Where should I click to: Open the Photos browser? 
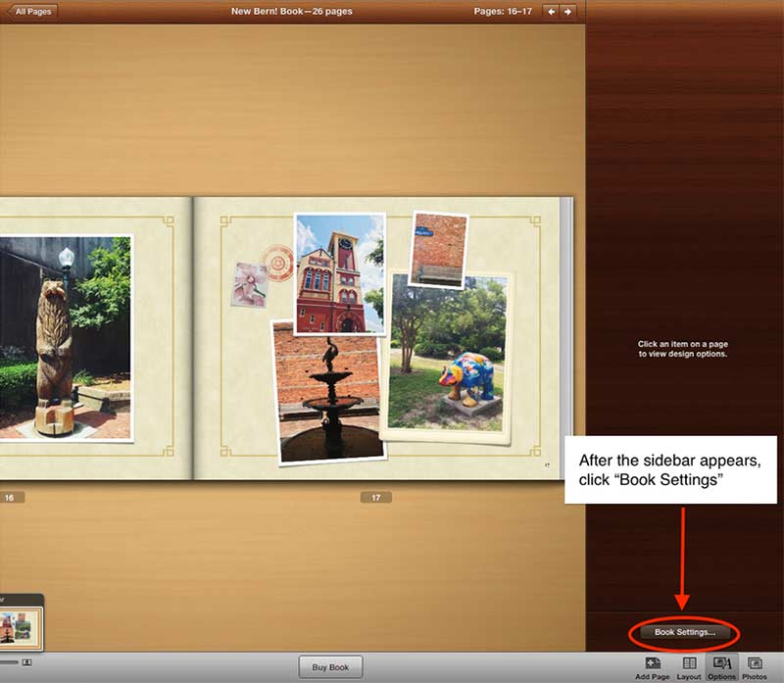(x=755, y=666)
